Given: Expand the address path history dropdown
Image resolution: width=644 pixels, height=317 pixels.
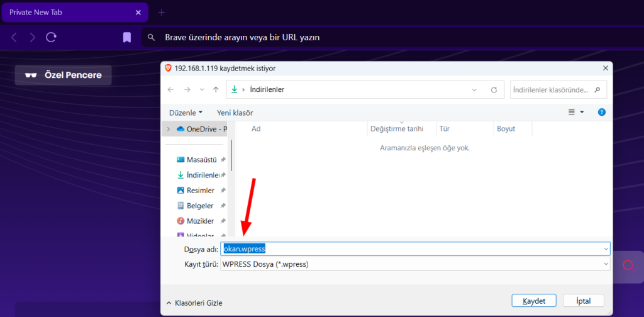Looking at the screenshot, I should (474, 90).
